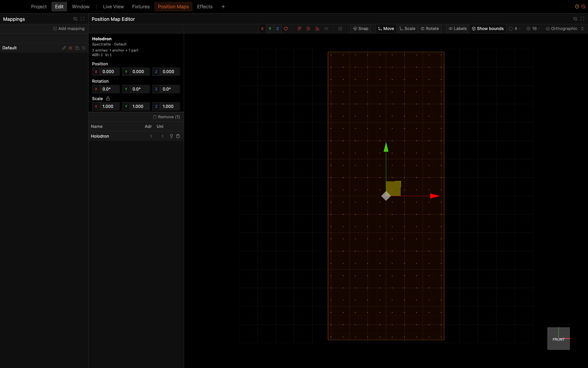The width and height of the screenshot is (588, 368).
Task: Highlight Holodron with the lightbulb icon
Action: tap(171, 136)
